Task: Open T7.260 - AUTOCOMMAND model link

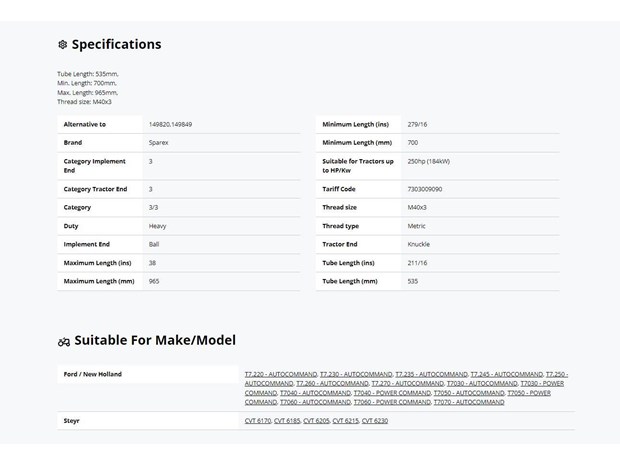Action: coord(332,384)
